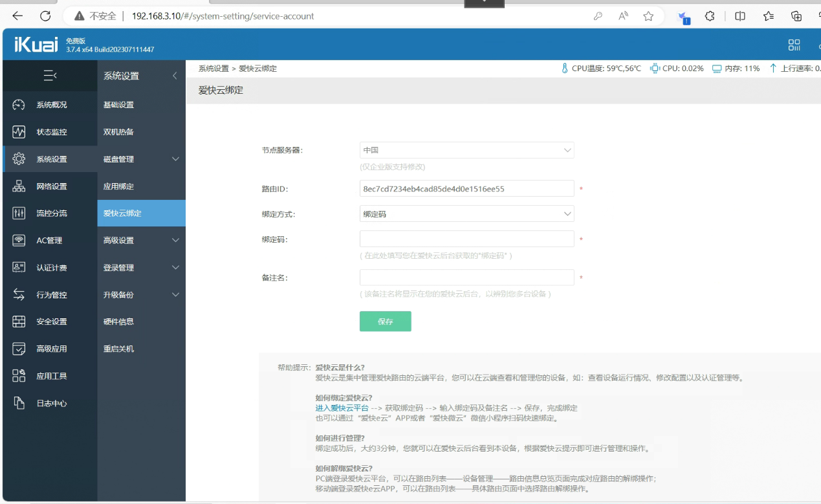Select the 爱快云绑定 menu item
The image size is (821, 504).
pos(141,213)
